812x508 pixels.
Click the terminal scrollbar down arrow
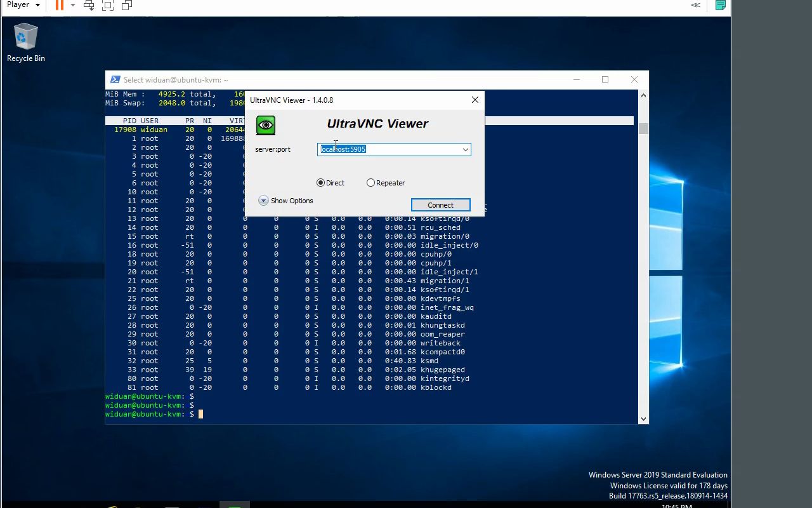(x=643, y=418)
